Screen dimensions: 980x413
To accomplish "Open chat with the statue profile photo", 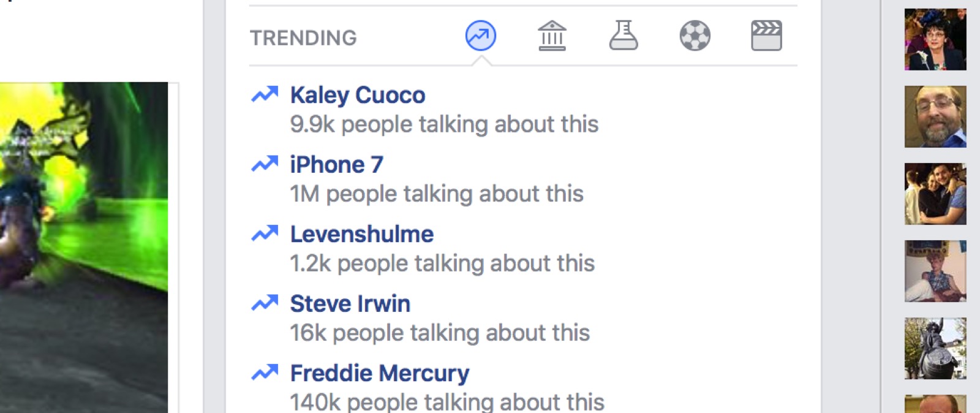I will tap(935, 348).
